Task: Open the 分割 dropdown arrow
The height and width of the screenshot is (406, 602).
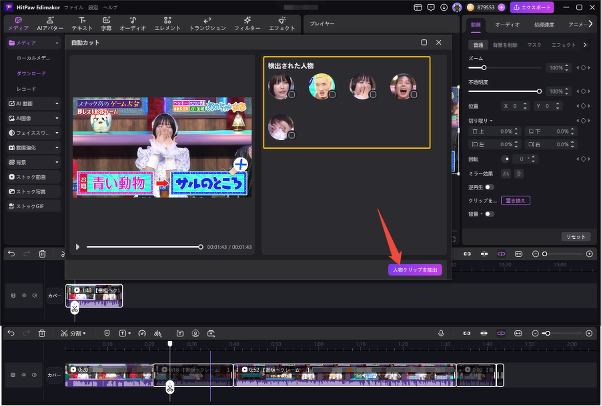Action: (x=84, y=333)
